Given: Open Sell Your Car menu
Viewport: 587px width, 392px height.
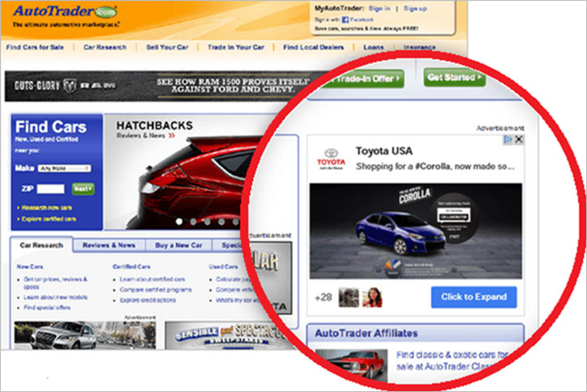Looking at the screenshot, I should (x=167, y=47).
